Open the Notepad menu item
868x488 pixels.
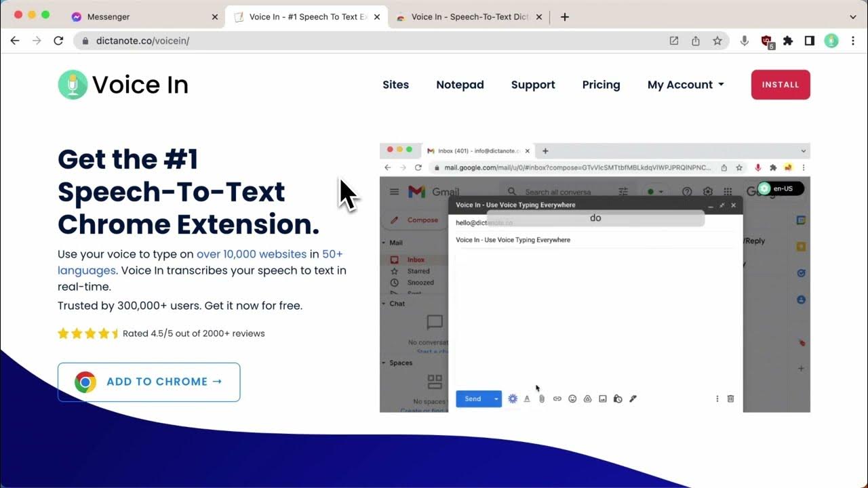tap(460, 85)
